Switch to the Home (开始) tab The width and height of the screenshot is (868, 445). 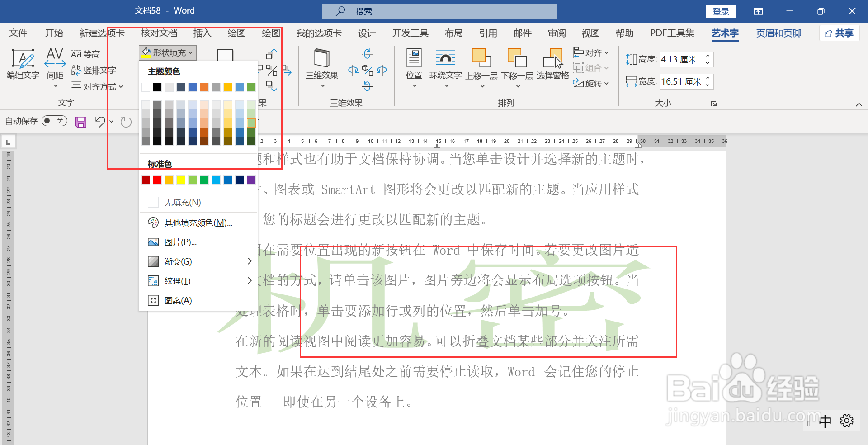click(54, 33)
